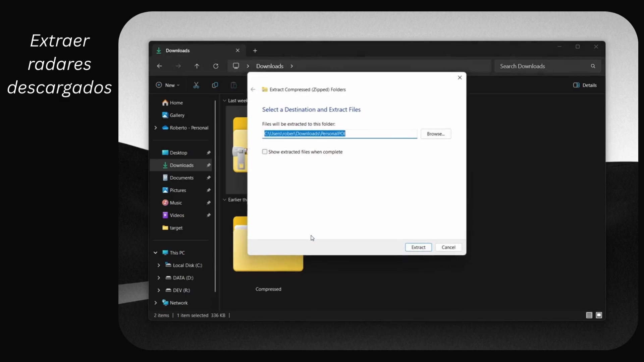Expand Local Disk (C:) in sidebar
Viewport: 644px width, 362px height.
[x=159, y=265]
